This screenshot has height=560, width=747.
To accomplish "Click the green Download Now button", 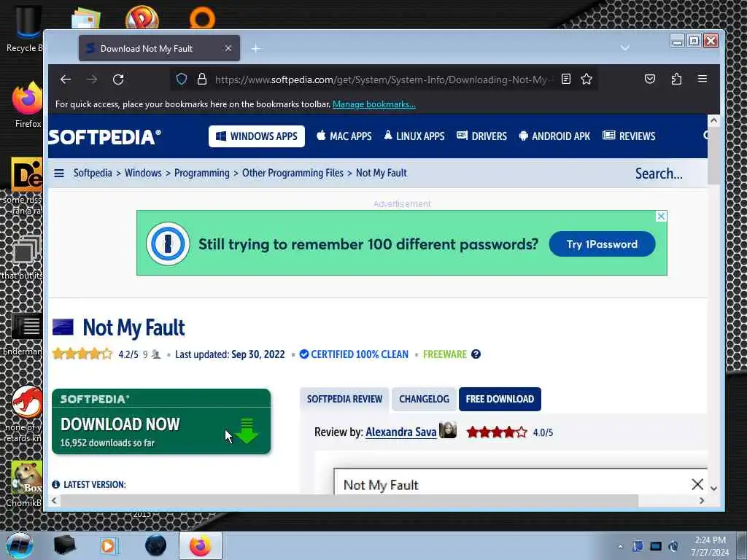I will [x=161, y=421].
